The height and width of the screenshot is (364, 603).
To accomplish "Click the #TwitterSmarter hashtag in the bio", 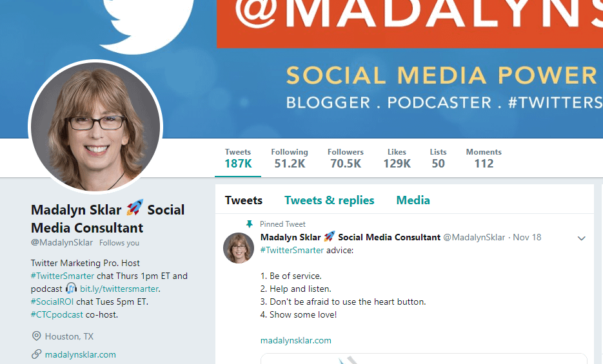I will click(x=63, y=276).
